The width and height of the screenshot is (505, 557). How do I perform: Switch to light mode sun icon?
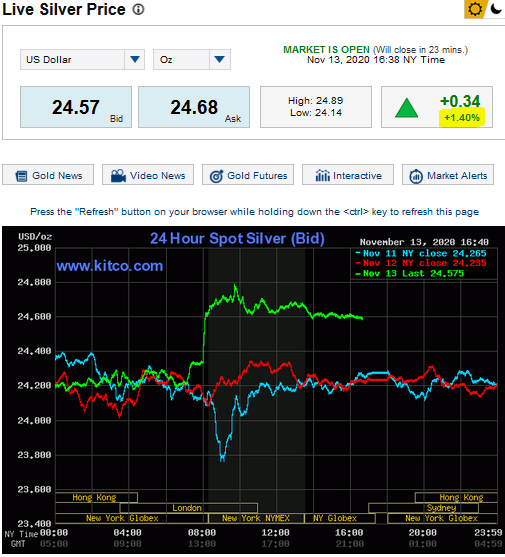coord(475,9)
